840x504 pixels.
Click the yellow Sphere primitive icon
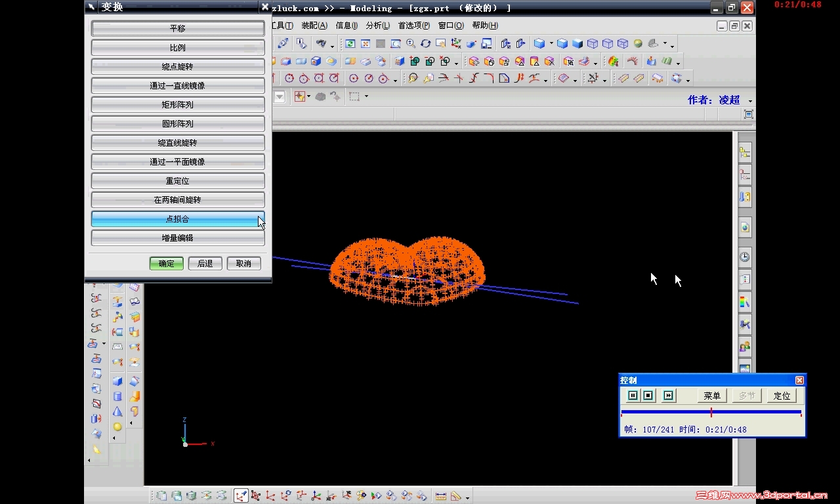(117, 427)
